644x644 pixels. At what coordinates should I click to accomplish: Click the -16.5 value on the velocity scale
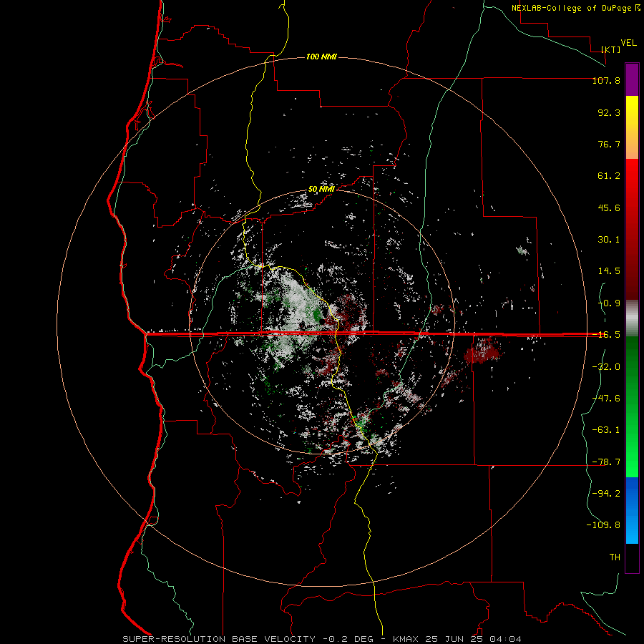606,335
